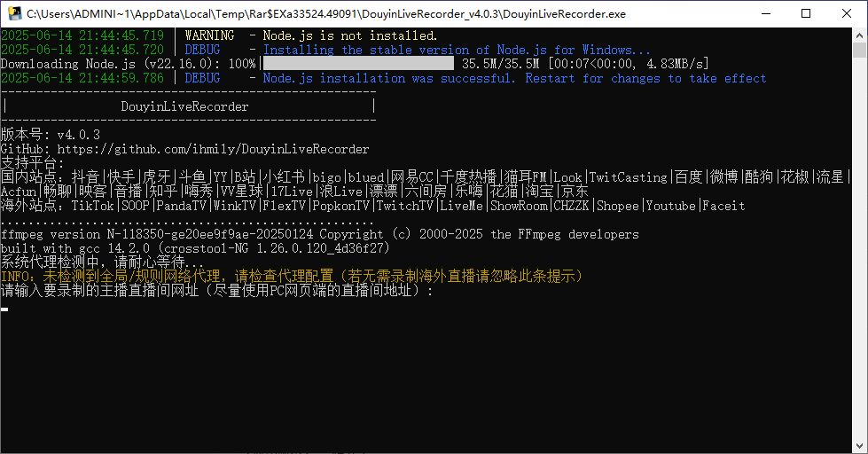Click the '京东' platform name
The height and width of the screenshot is (454, 868).
[x=575, y=192]
